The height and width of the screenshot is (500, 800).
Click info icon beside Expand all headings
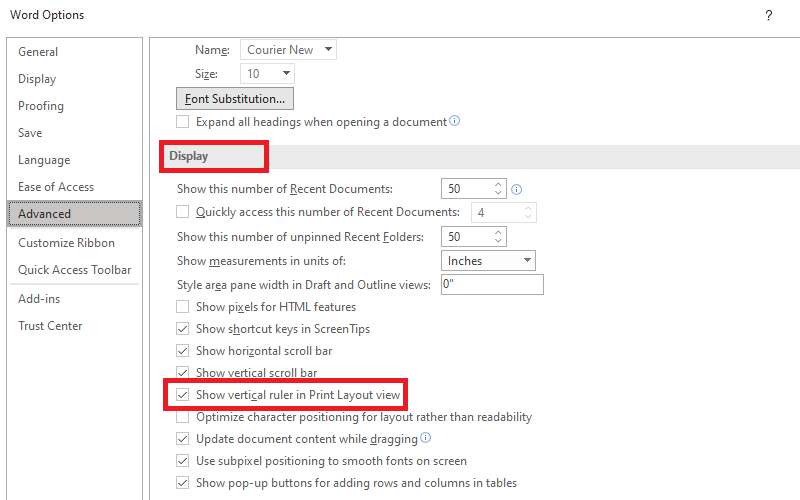pyautogui.click(x=455, y=122)
